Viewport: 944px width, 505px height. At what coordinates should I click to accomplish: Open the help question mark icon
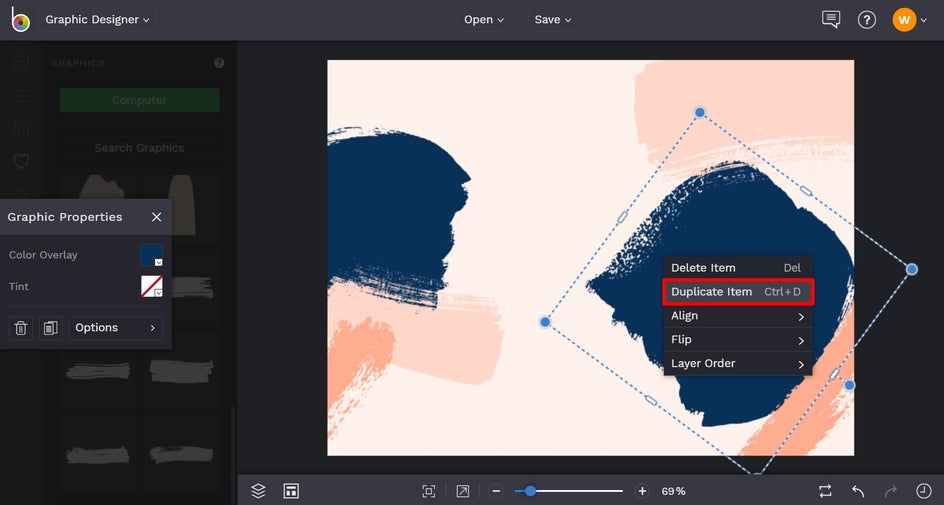pyautogui.click(x=866, y=20)
